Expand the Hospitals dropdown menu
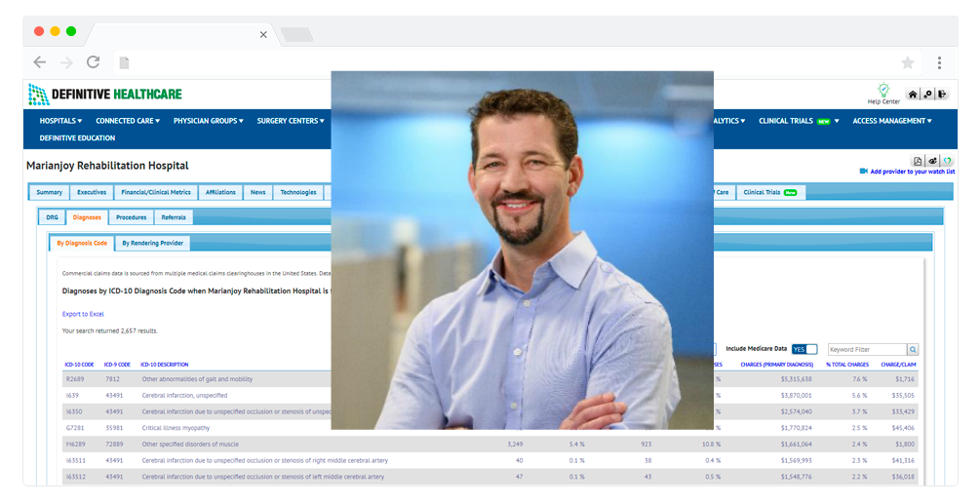 click(x=62, y=121)
